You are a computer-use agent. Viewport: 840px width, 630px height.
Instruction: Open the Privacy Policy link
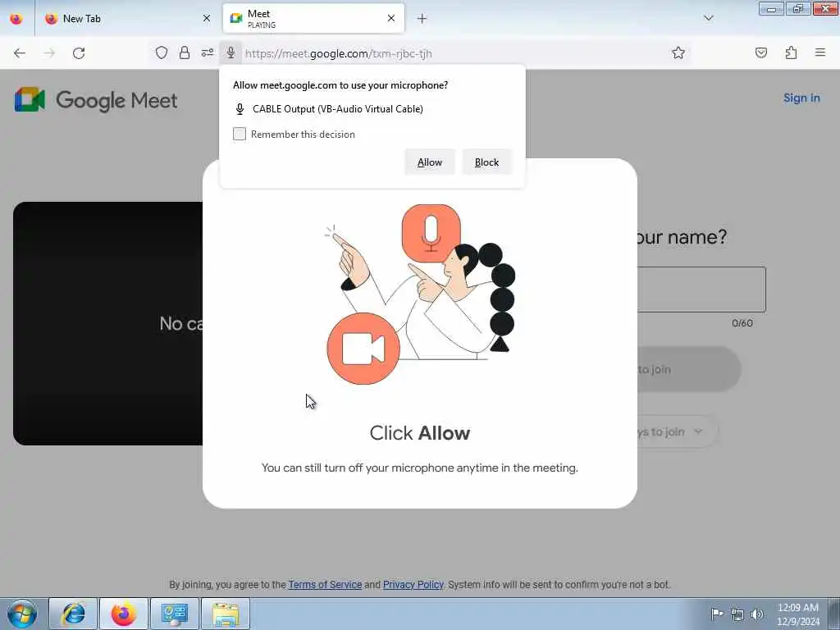coord(413,584)
